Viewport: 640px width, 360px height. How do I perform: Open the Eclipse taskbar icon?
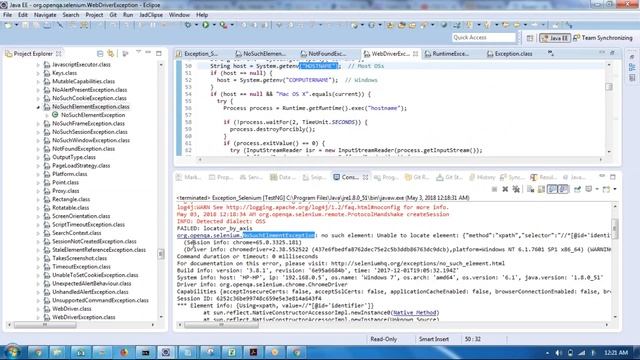(166, 352)
